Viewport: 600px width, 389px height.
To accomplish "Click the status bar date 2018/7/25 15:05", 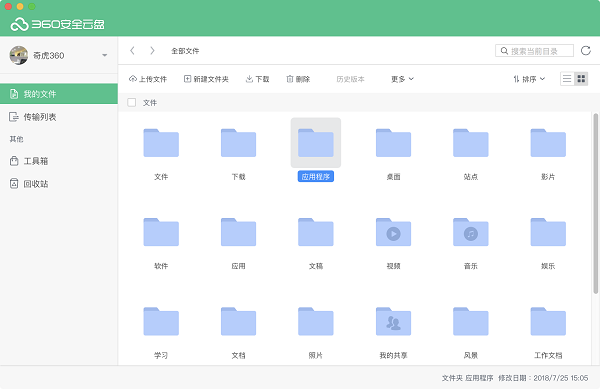I will [561, 378].
